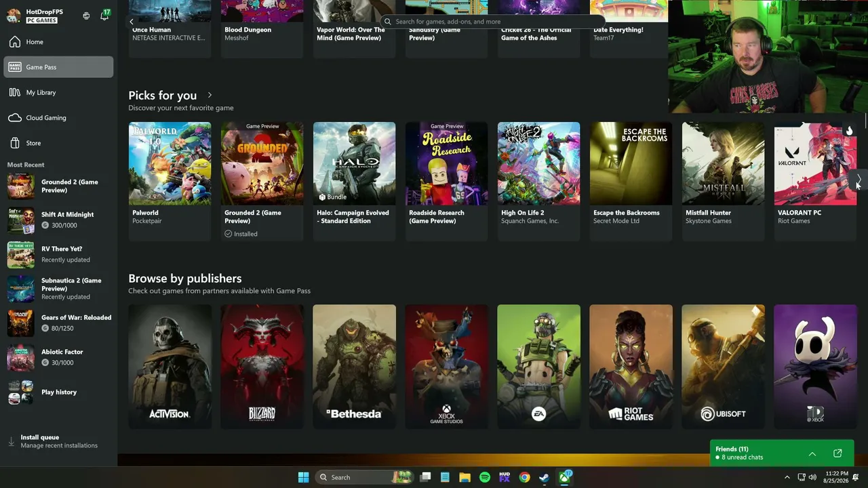This screenshot has height=488, width=868.
Task: Expand Picks for you with the chevron
Action: point(210,96)
